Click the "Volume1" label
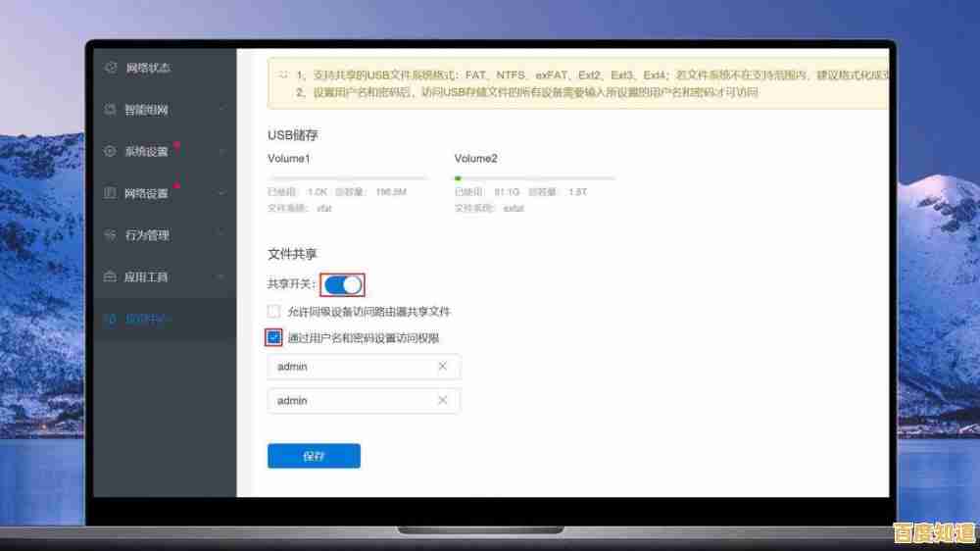This screenshot has width=980, height=551. coord(289,159)
